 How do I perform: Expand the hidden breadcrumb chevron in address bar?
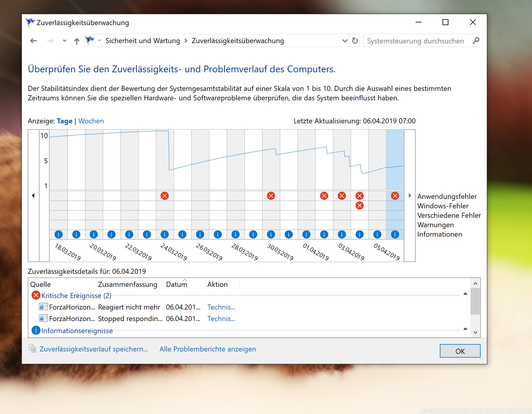pos(100,41)
